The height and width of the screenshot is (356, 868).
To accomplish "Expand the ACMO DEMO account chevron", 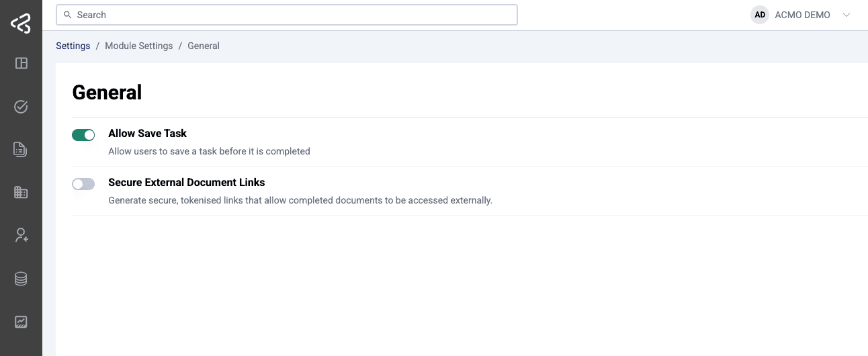I will click(846, 15).
